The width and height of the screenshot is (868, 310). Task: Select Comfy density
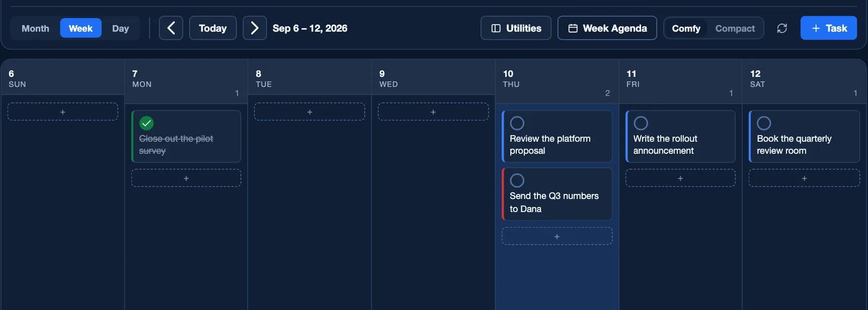coord(686,29)
